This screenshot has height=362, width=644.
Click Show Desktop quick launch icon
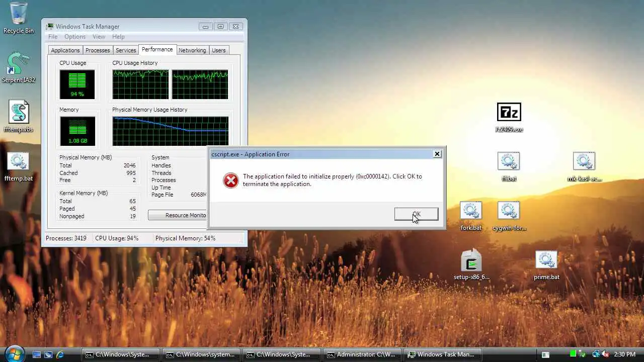tap(37, 354)
